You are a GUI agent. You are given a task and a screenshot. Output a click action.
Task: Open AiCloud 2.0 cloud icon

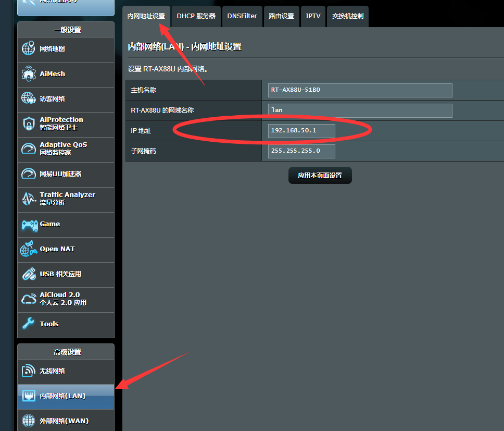click(x=28, y=299)
